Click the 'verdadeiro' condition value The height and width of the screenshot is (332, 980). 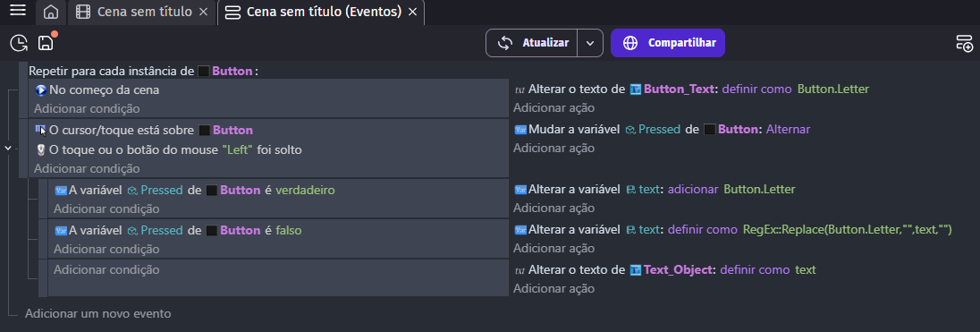coord(306,190)
